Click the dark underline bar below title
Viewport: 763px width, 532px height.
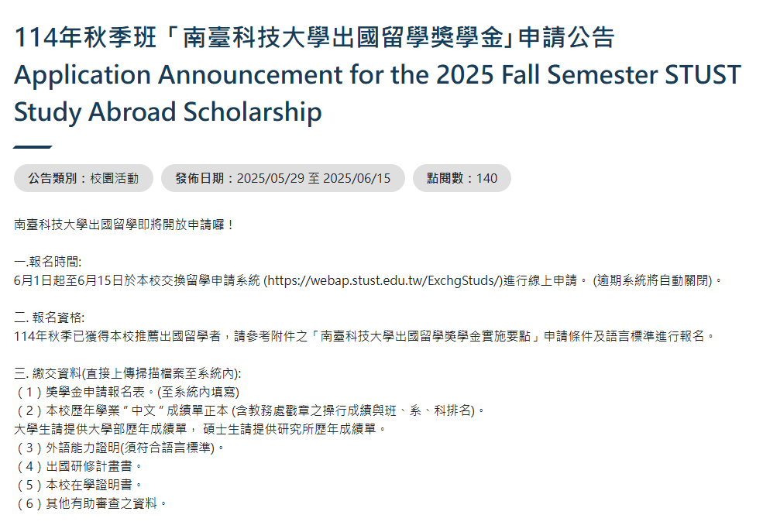click(33, 146)
